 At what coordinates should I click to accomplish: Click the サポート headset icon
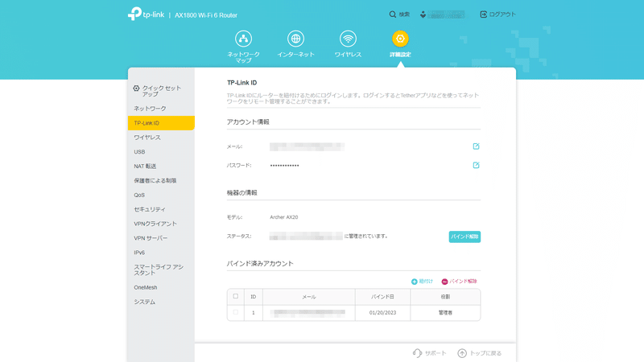point(417,353)
